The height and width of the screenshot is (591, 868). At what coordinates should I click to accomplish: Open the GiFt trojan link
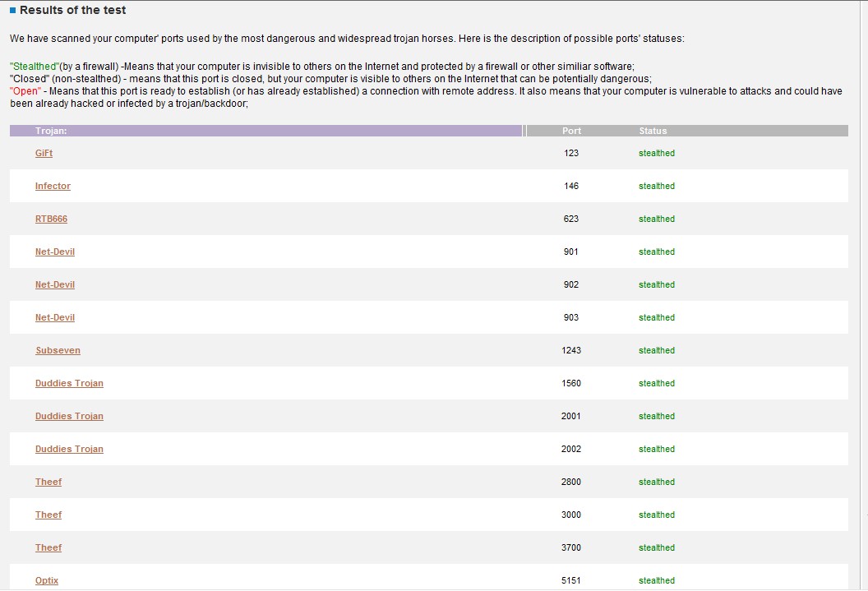44,154
